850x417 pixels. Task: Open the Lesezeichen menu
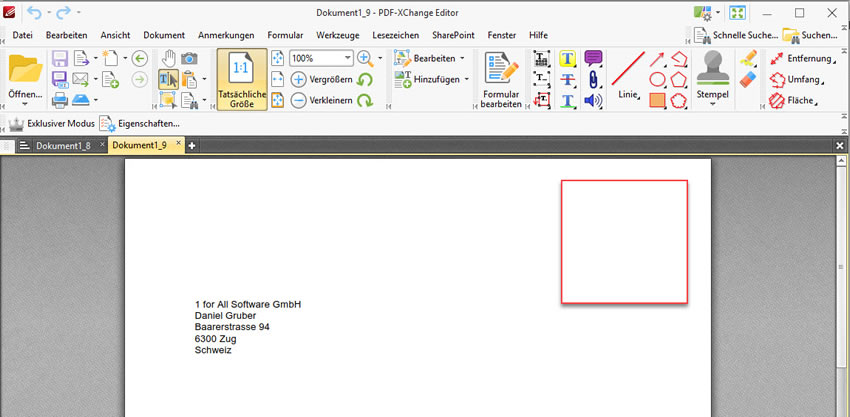(396, 35)
